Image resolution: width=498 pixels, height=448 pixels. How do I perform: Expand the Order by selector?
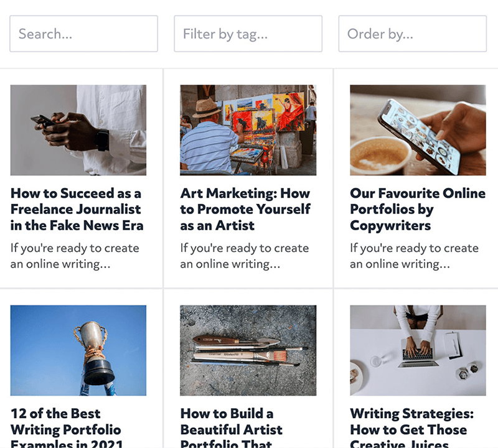412,34
